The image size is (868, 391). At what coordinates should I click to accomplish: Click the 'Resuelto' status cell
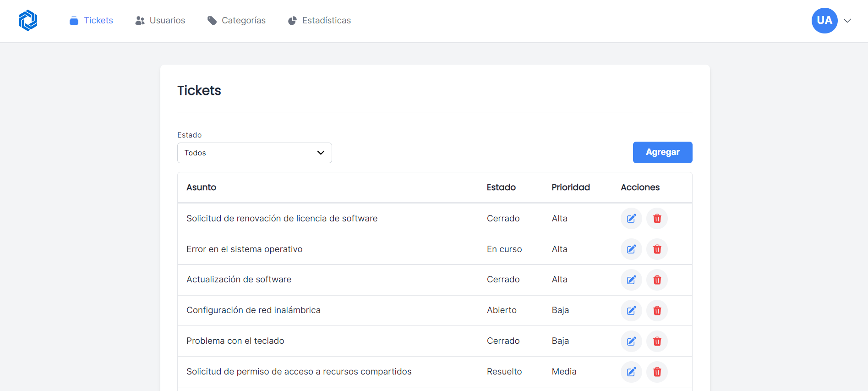[x=504, y=372]
